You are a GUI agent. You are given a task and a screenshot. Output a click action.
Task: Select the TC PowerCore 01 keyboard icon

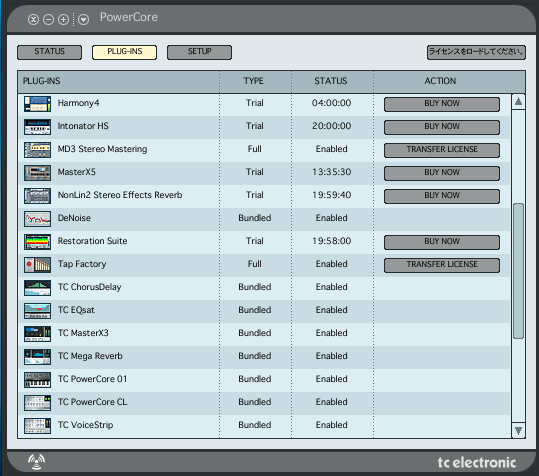[x=37, y=380]
